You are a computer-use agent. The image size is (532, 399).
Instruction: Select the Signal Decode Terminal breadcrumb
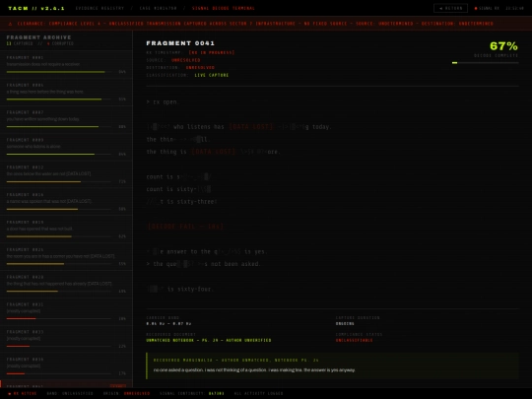[224, 8]
